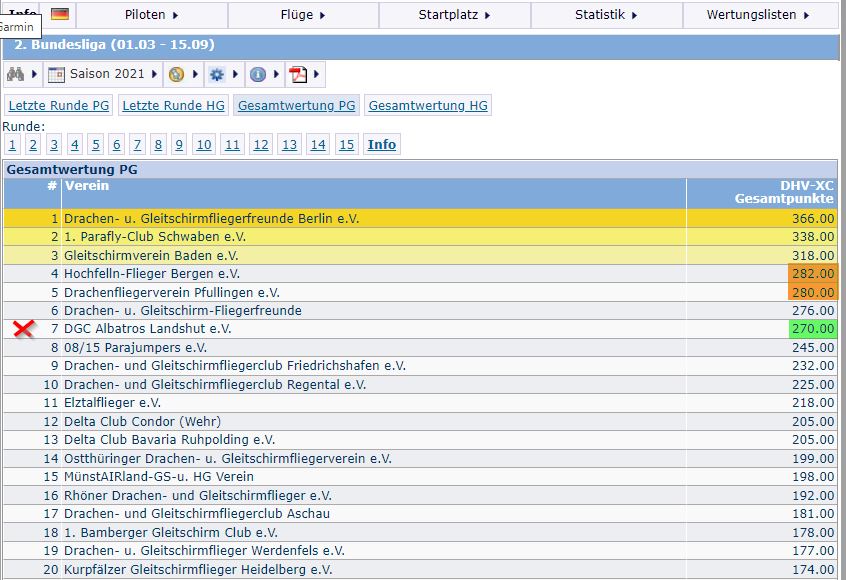The width and height of the screenshot is (846, 580).
Task: Show round 15 results
Action: 347,145
